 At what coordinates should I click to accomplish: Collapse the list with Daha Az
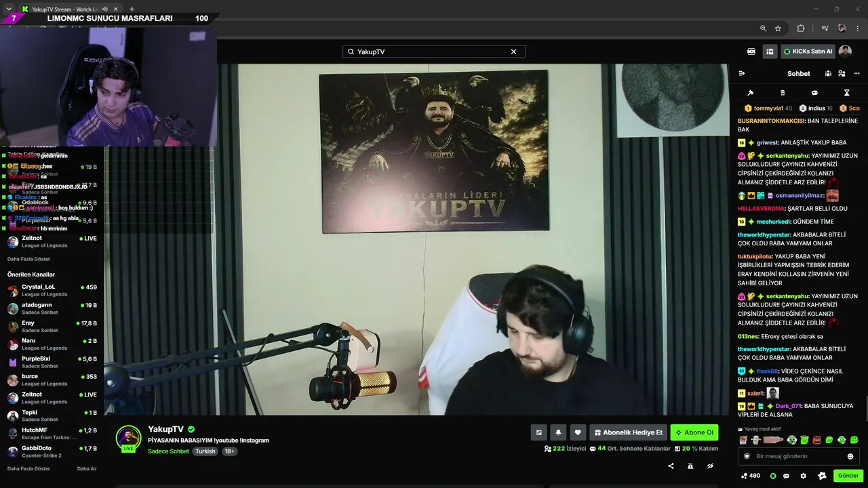point(87,468)
